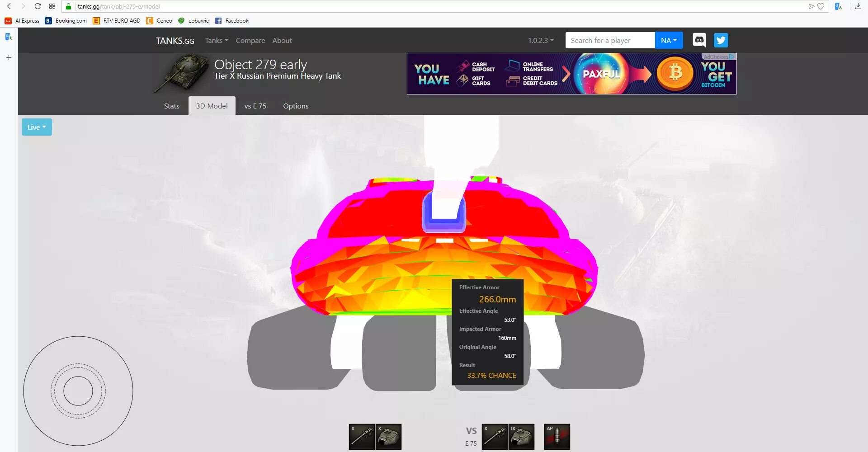Select the Object 279 tier X turret module
The height and width of the screenshot is (452, 868).
click(388, 437)
